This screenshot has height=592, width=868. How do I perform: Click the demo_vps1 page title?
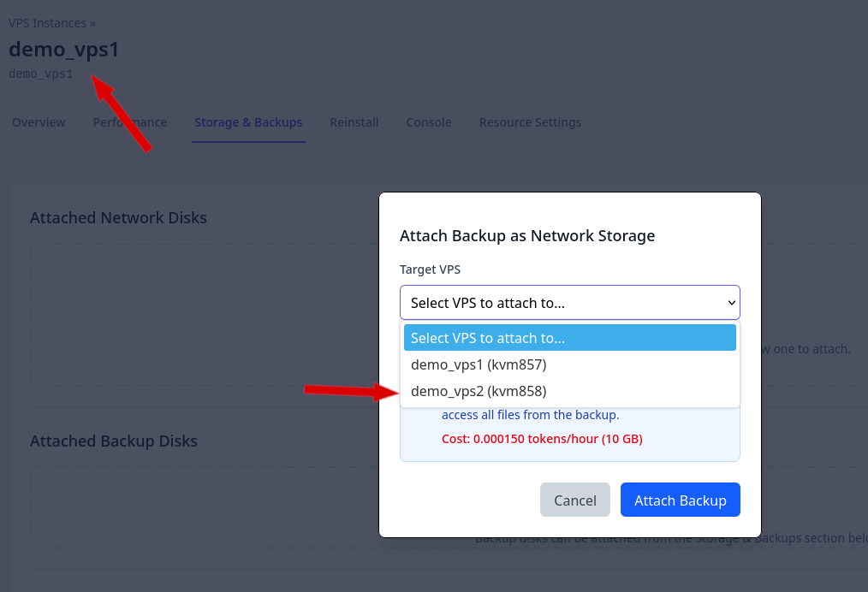pos(64,50)
